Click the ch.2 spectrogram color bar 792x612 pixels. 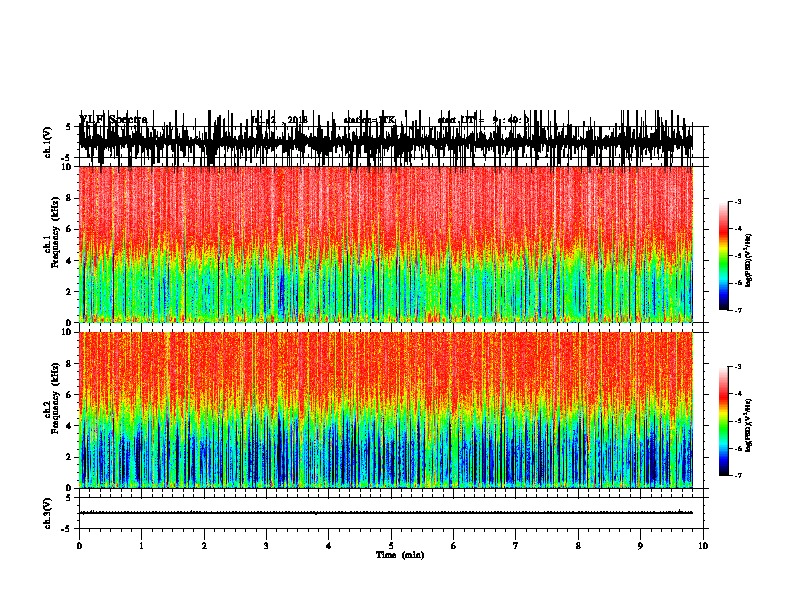click(724, 421)
